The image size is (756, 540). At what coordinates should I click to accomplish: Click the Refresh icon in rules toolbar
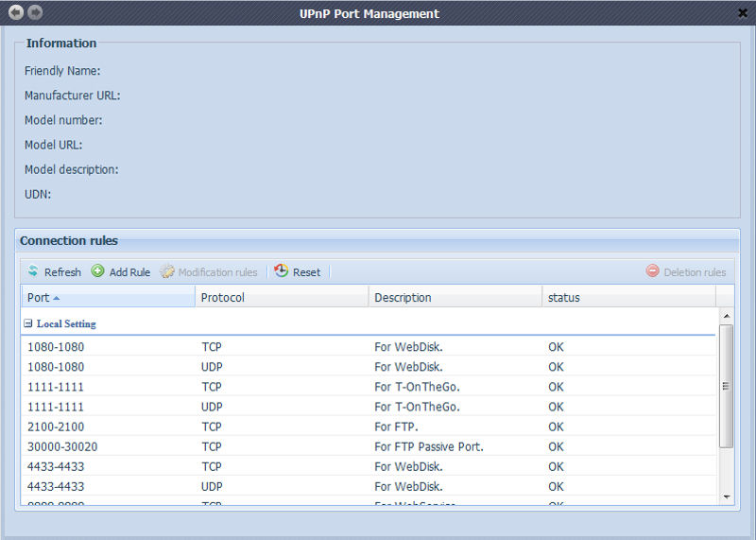tap(33, 271)
